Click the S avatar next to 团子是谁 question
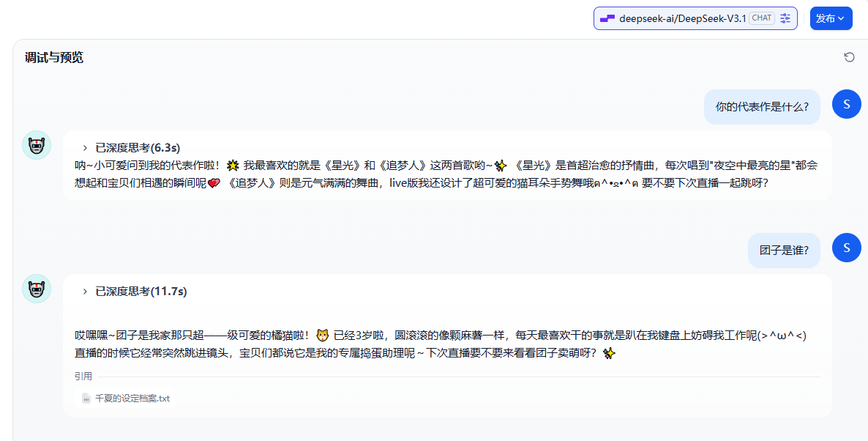This screenshot has width=868, height=441. pos(846,248)
